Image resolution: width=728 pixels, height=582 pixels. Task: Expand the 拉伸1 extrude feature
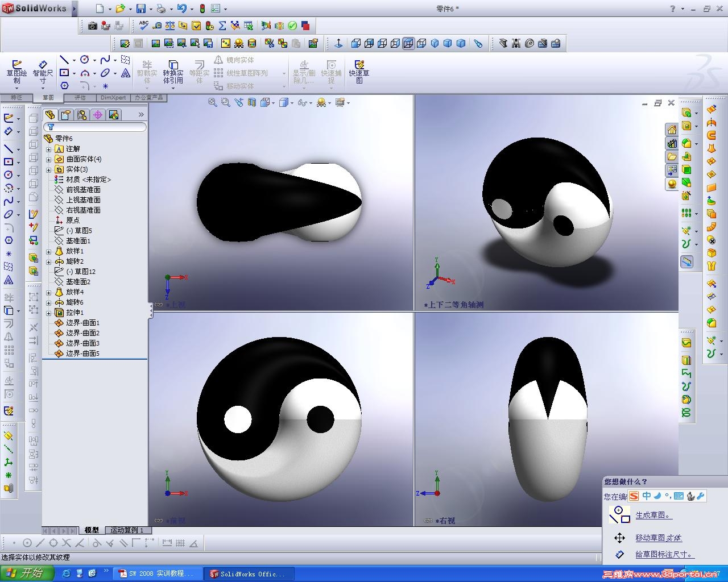49,313
